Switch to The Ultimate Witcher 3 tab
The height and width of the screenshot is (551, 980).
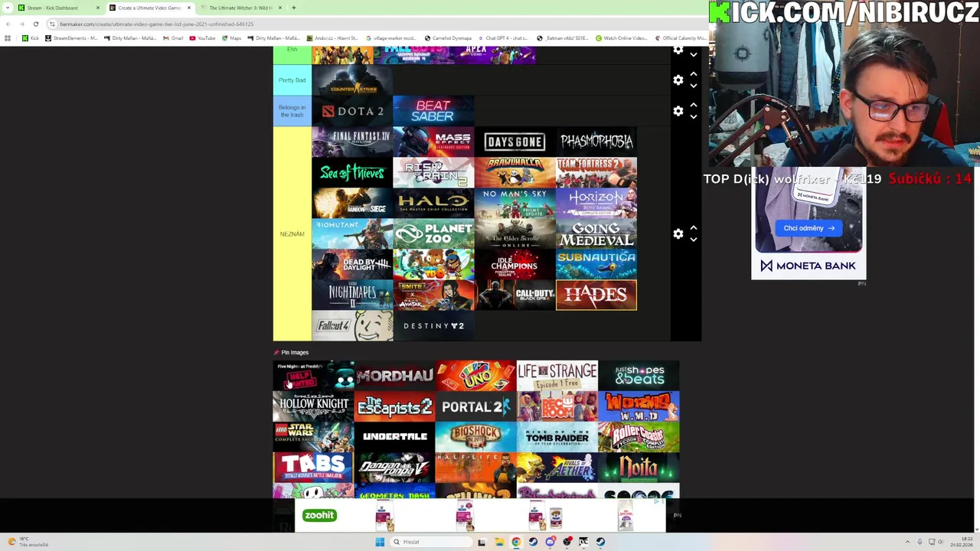pos(240,8)
